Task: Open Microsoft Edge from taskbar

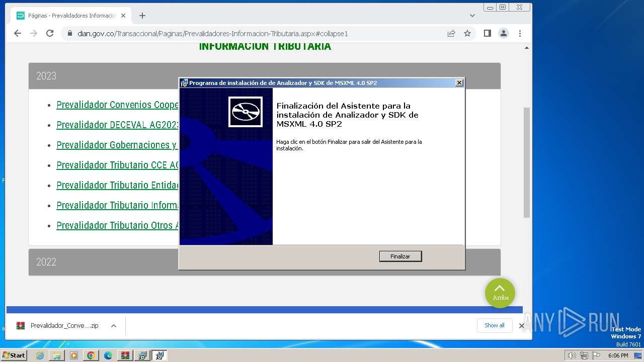Action: 108,355
